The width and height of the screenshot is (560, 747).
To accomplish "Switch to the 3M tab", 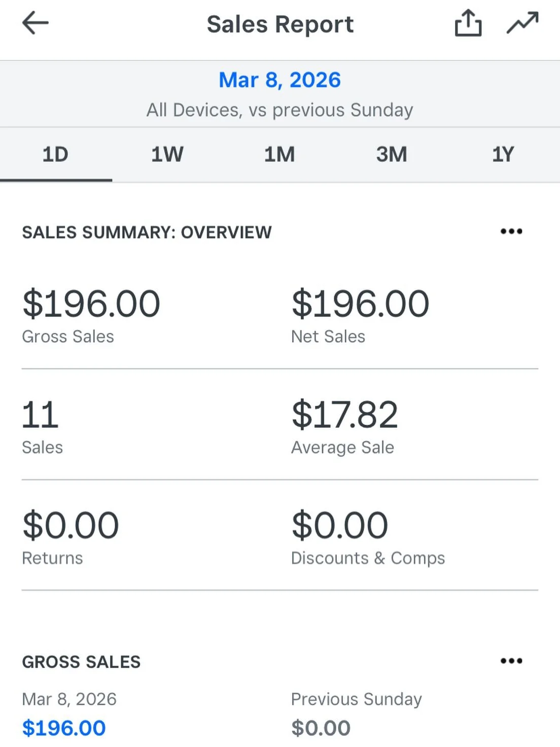I will pyautogui.click(x=392, y=154).
